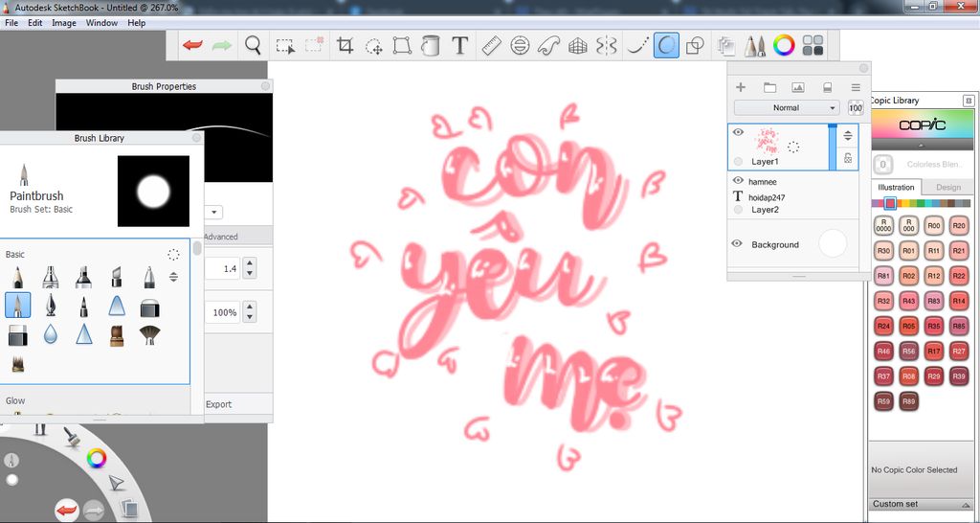The image size is (980, 523).
Task: Open the Help menu
Action: pos(136,23)
